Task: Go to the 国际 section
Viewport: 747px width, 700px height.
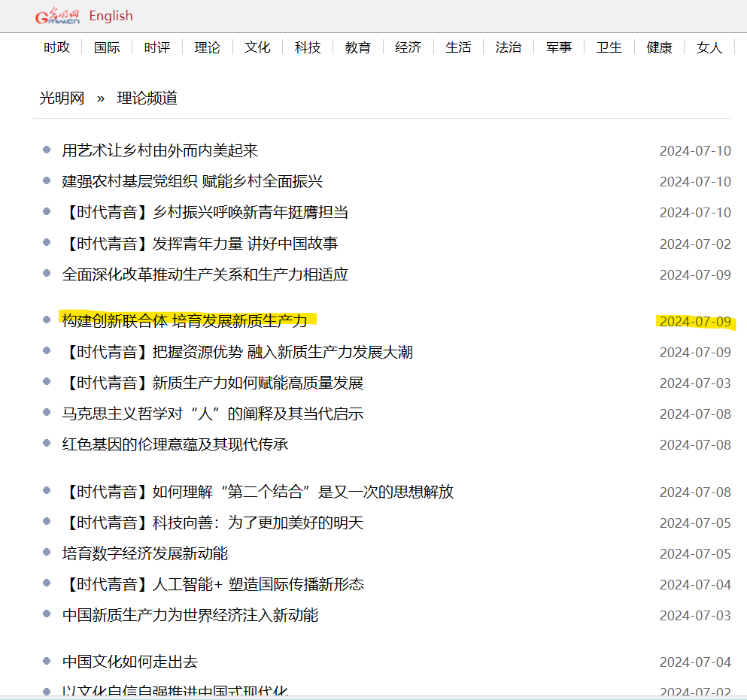Action: [x=107, y=47]
